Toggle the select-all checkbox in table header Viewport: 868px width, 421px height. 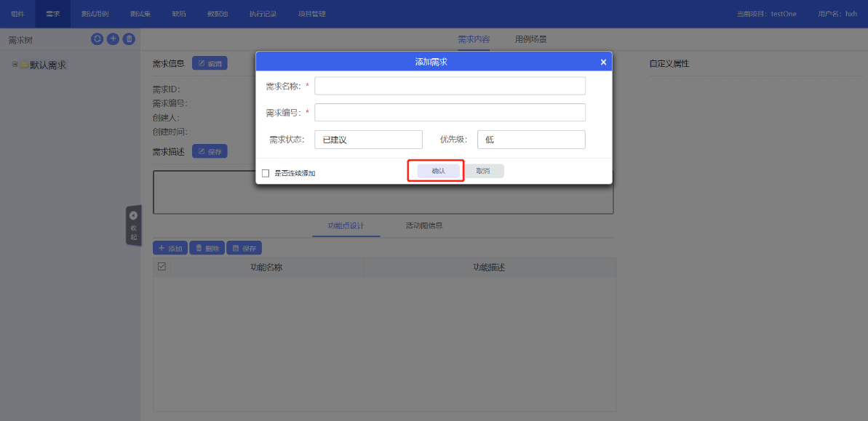coord(162,267)
